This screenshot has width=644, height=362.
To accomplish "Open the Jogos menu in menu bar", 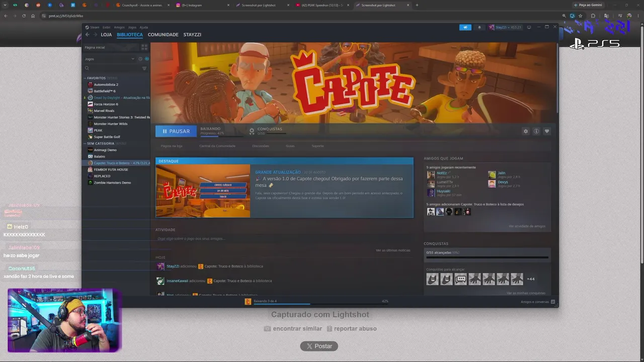I will 132,27.
